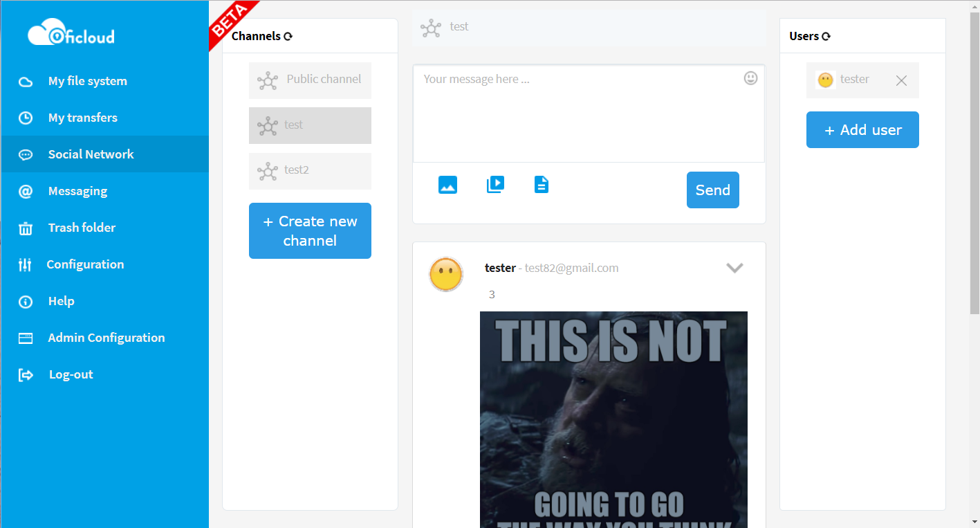This screenshot has width=980, height=528.
Task: Attach a video to the message
Action: pyautogui.click(x=495, y=184)
